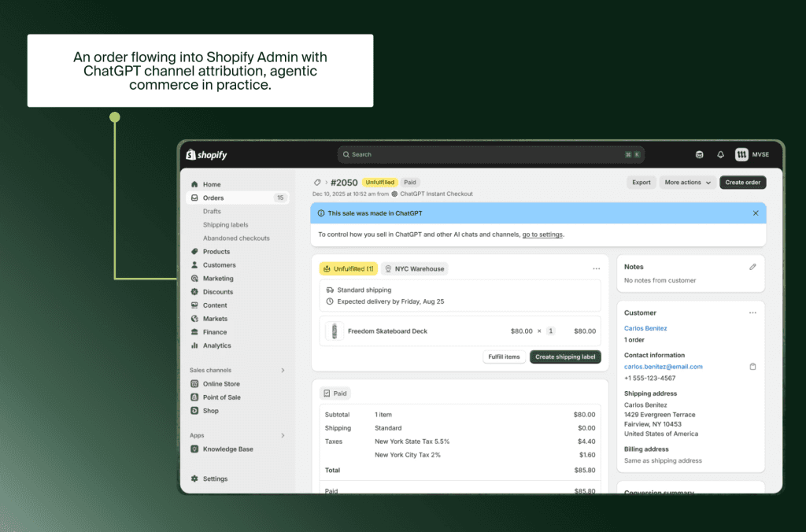The width and height of the screenshot is (806, 532).
Task: Click the Total amount $85.80
Action: coord(585,470)
